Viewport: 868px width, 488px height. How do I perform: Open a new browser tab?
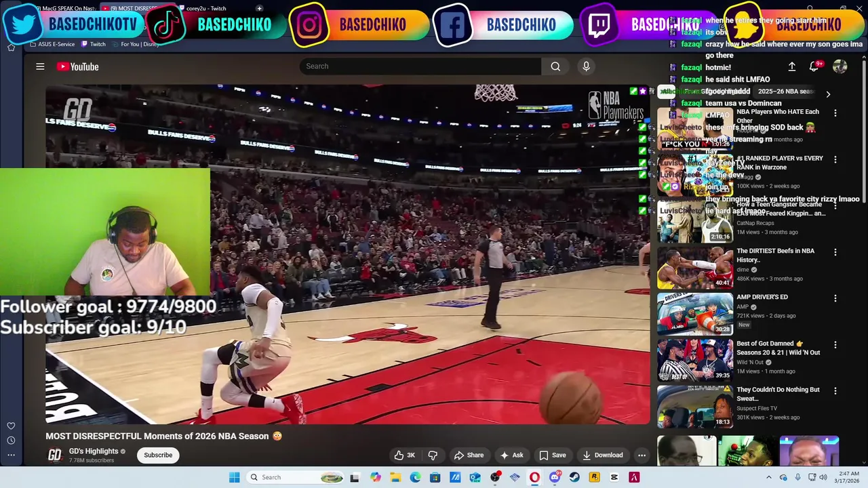[x=259, y=8]
